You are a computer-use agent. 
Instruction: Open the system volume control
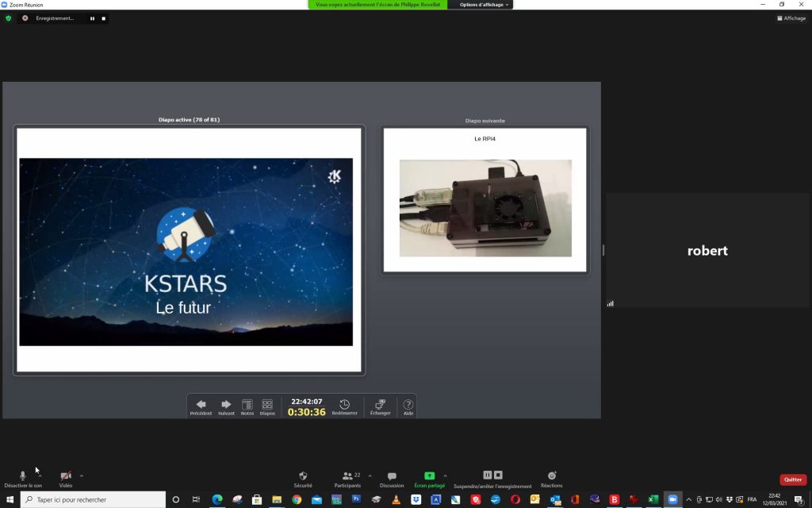click(x=718, y=500)
